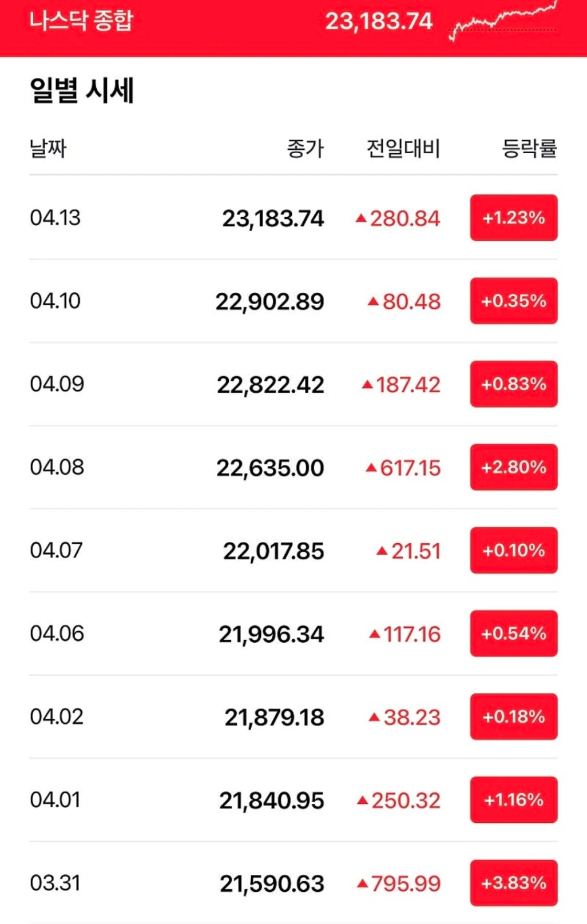Click the +0.54% change badge
This screenshot has width=587, height=924.
coord(513,634)
